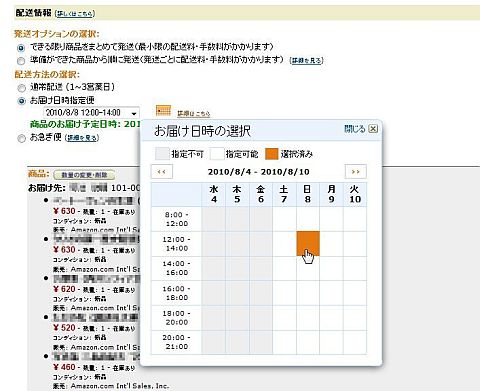
Task: Click the 数量の変更・削除 button
Action: pyautogui.click(x=84, y=175)
